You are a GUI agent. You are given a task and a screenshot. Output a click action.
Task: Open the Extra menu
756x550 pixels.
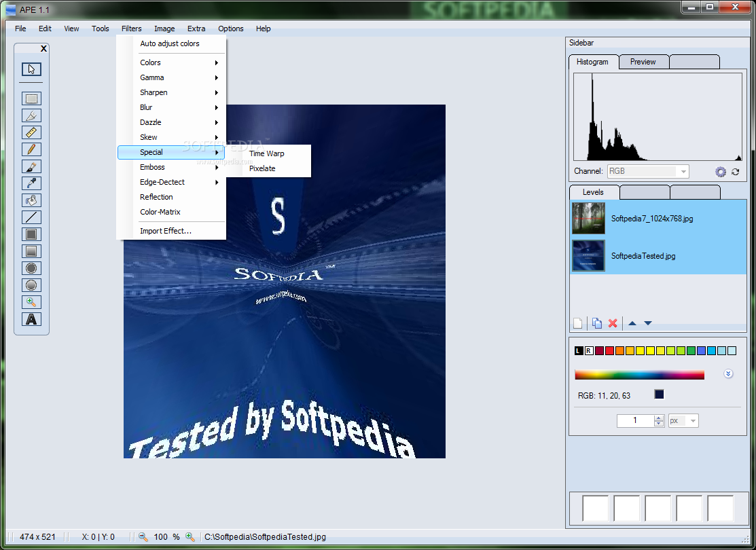(x=196, y=29)
